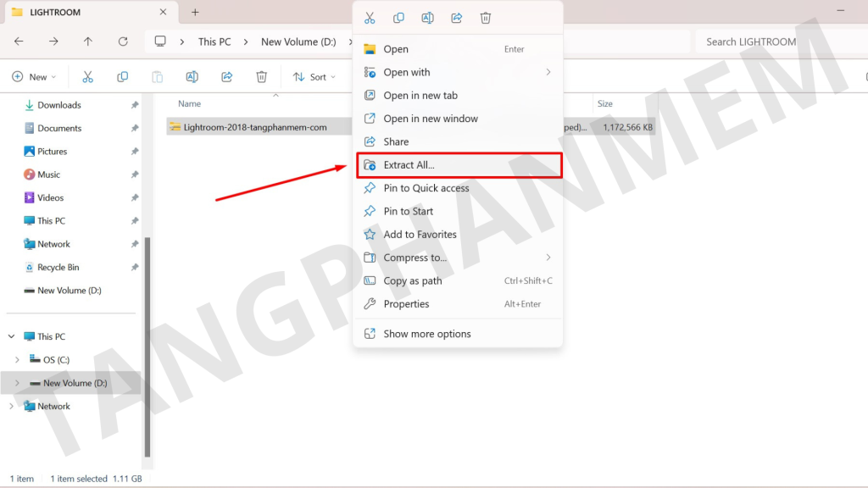The image size is (868, 488).
Task: Select the Lightroom-2018-tangphanmem-com file
Action: pos(255,127)
